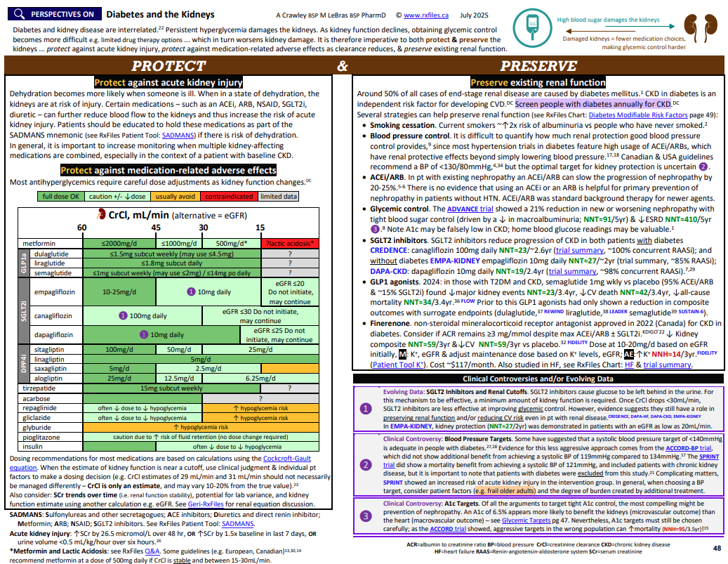Click purple circle 3 beside A1c Targets box
Viewport: 728px width, 564px height.
pyautogui.click(x=365, y=516)
